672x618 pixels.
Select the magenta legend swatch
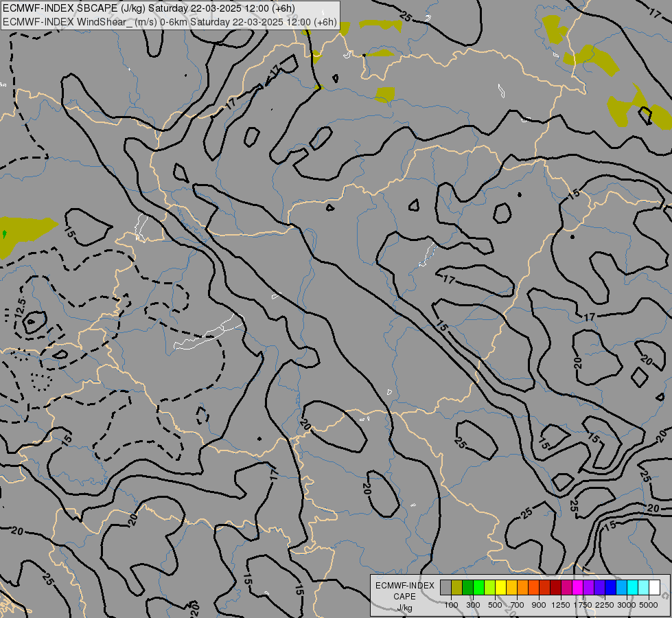coord(577,587)
